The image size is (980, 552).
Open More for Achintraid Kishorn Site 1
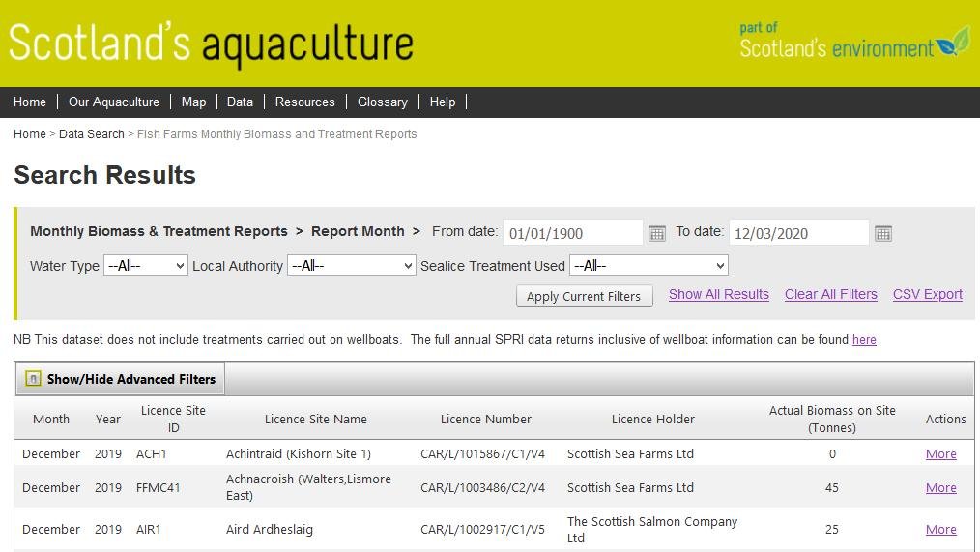[940, 454]
